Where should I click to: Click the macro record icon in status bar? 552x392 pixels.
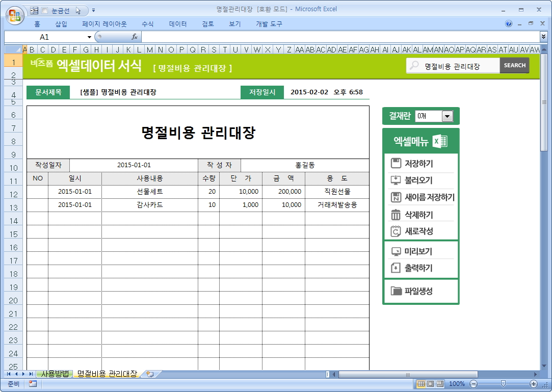(33, 384)
